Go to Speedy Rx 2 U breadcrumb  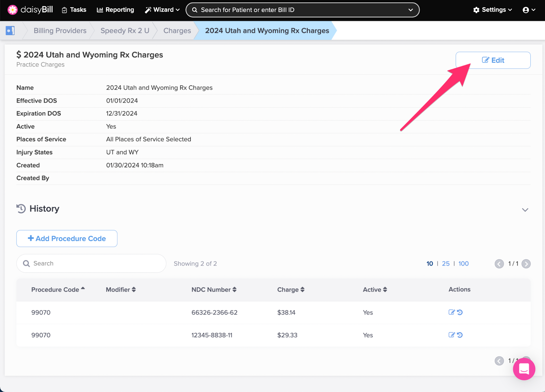125,31
